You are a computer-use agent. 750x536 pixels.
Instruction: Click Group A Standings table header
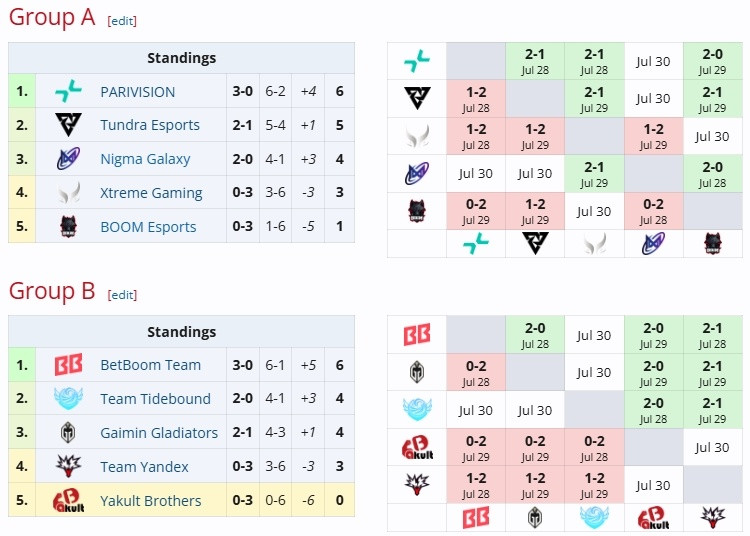[x=181, y=58]
